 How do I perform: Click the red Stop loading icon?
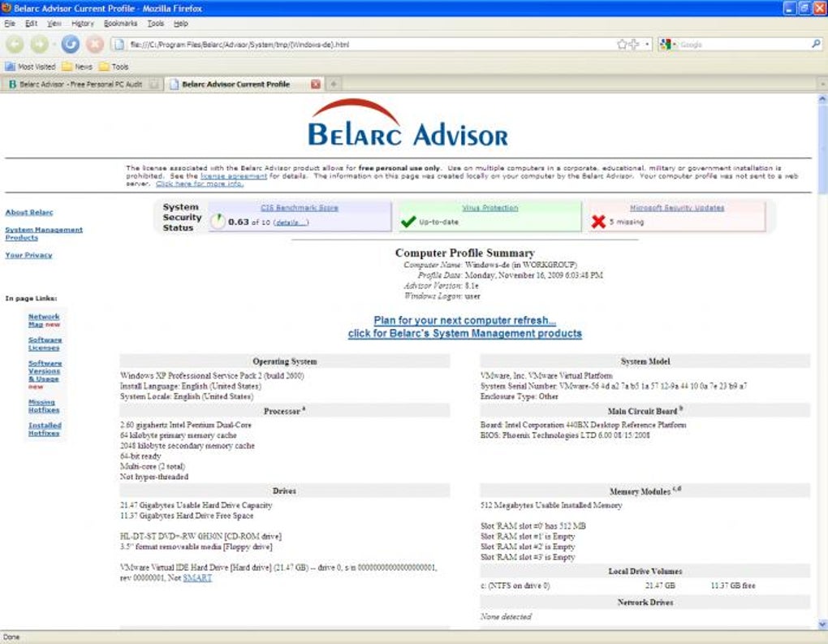pos(95,45)
